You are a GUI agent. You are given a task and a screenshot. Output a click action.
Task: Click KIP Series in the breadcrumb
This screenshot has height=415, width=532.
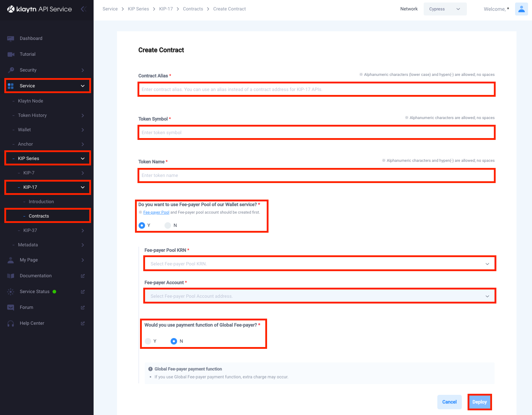(138, 9)
